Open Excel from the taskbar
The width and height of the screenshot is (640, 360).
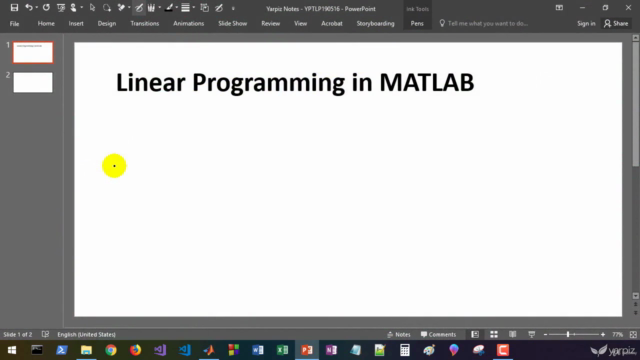pos(282,350)
